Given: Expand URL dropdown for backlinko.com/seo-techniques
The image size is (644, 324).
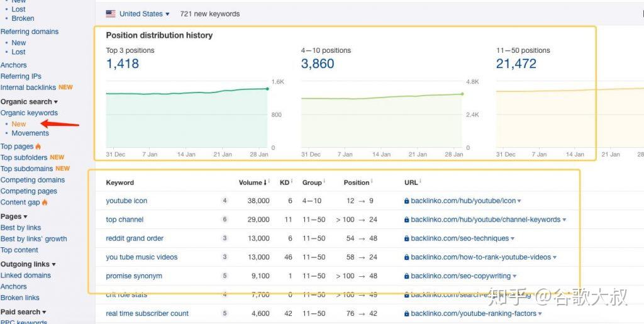Looking at the screenshot, I should point(513,238).
